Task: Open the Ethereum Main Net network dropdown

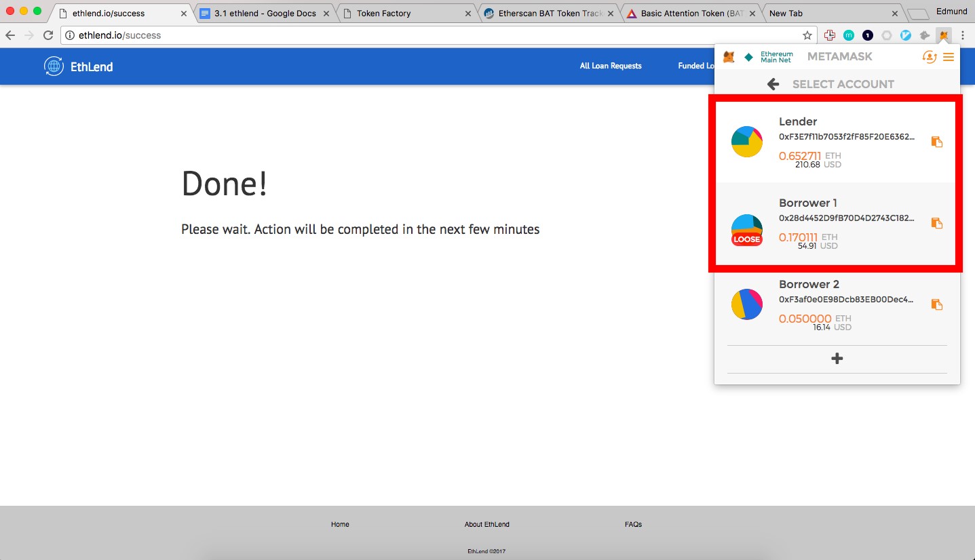Action: click(768, 57)
